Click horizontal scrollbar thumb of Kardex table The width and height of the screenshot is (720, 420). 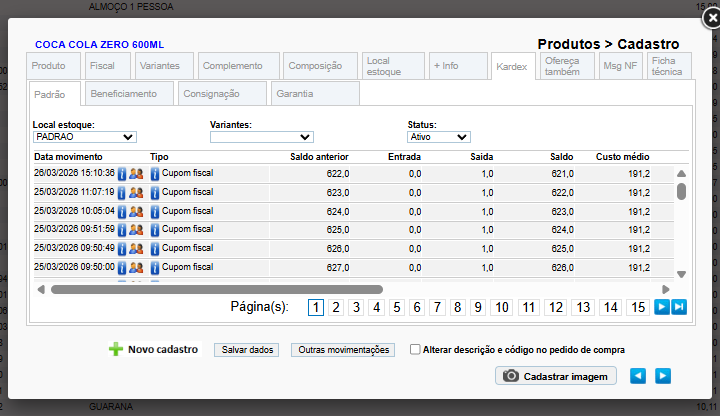tap(217, 289)
